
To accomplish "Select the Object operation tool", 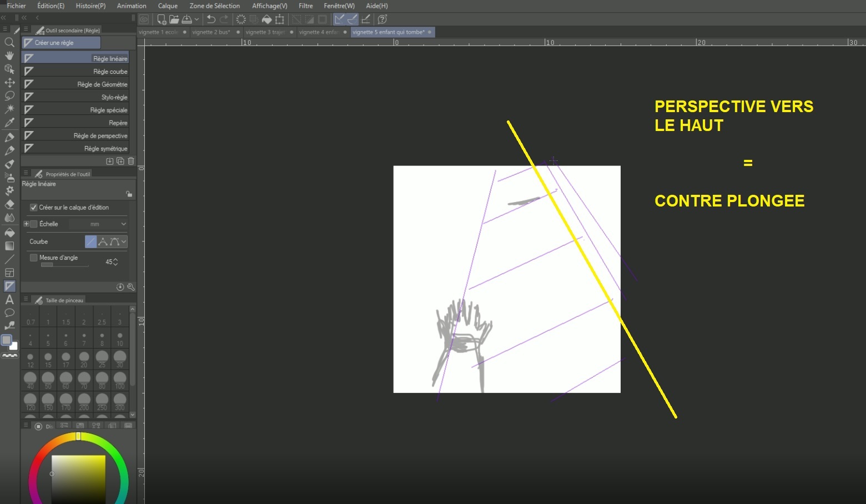I will coord(9,69).
